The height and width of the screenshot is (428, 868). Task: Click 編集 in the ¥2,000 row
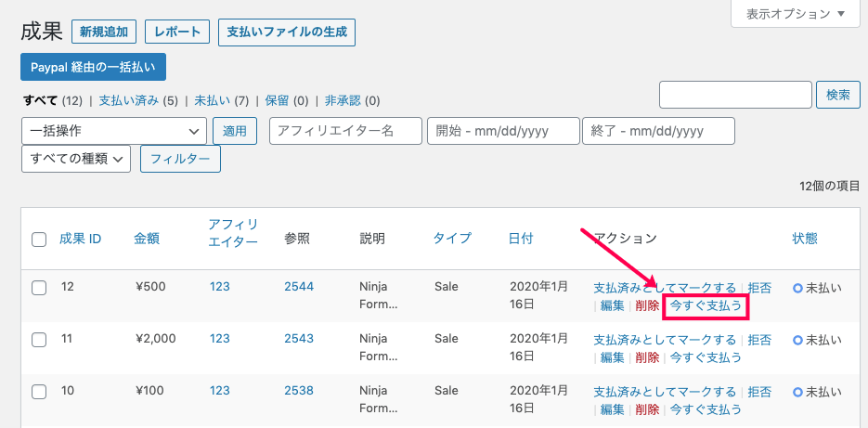pos(613,357)
